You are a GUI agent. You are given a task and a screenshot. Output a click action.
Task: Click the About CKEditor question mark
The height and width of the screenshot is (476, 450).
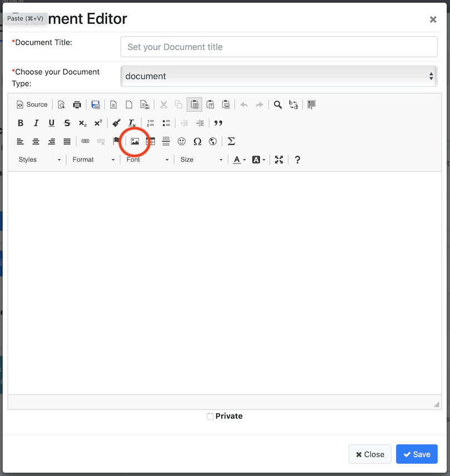[x=298, y=160]
